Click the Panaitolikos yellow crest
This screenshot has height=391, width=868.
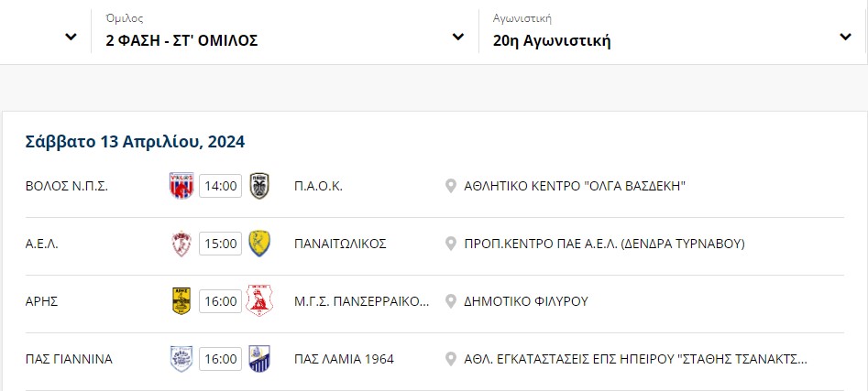(259, 244)
